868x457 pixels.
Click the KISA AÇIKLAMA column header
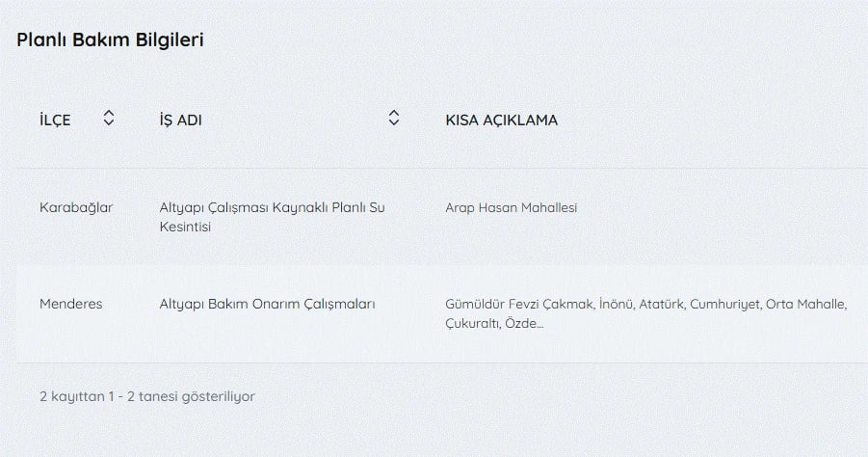pyautogui.click(x=501, y=120)
